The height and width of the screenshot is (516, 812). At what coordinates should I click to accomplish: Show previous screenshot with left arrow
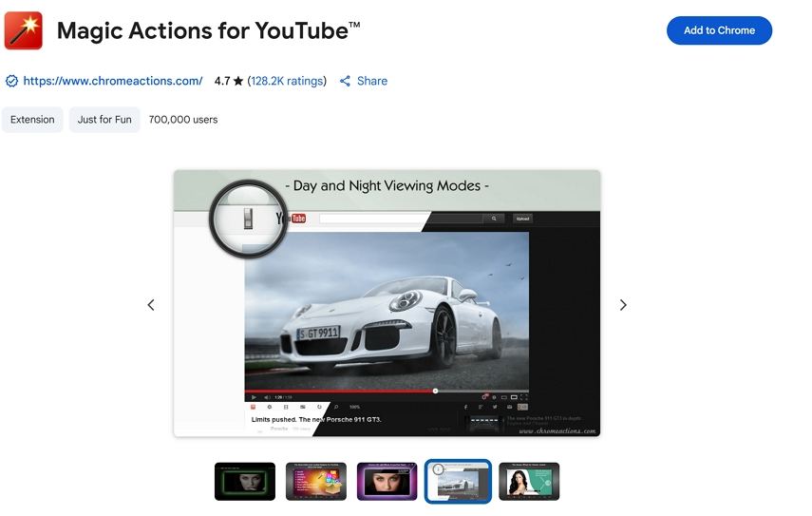click(x=151, y=305)
